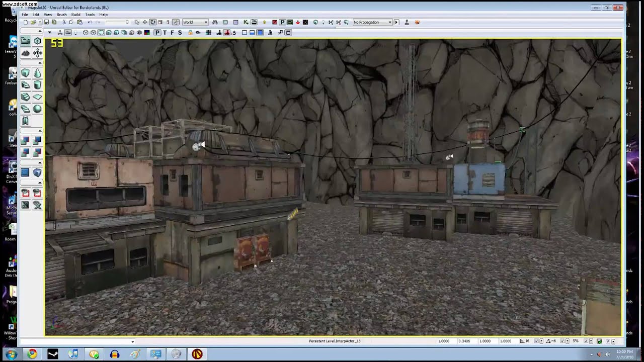Click the joystick play-in-editor icon
644x362 pixels.
407,22
